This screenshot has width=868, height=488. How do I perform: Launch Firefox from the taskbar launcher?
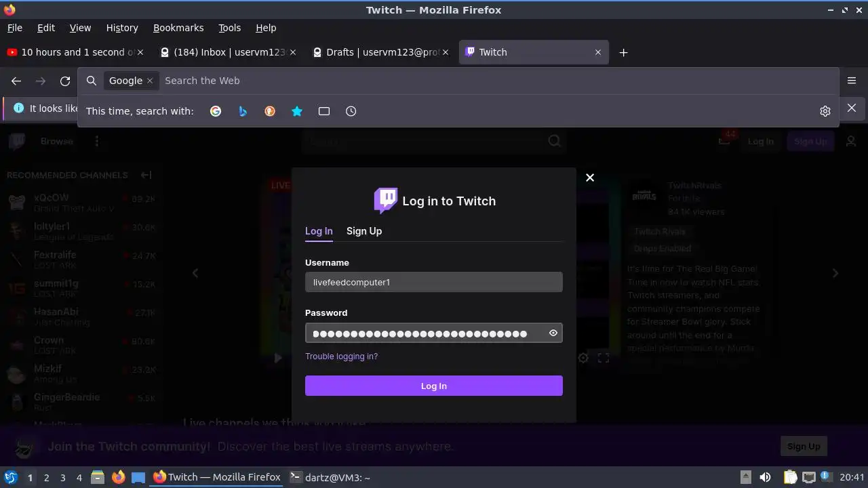118,477
